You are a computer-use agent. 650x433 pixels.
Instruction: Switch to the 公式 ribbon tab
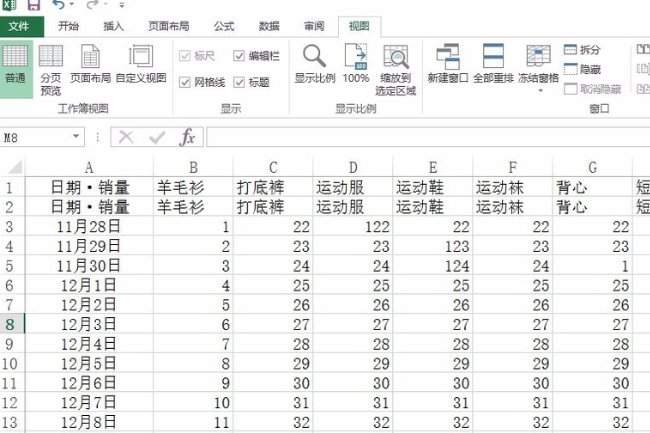point(224,27)
